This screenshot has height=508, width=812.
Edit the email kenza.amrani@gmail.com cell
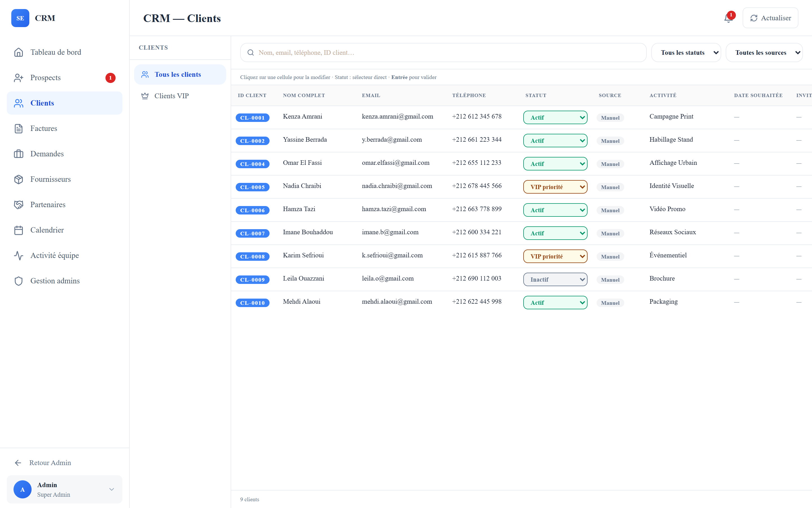397,117
